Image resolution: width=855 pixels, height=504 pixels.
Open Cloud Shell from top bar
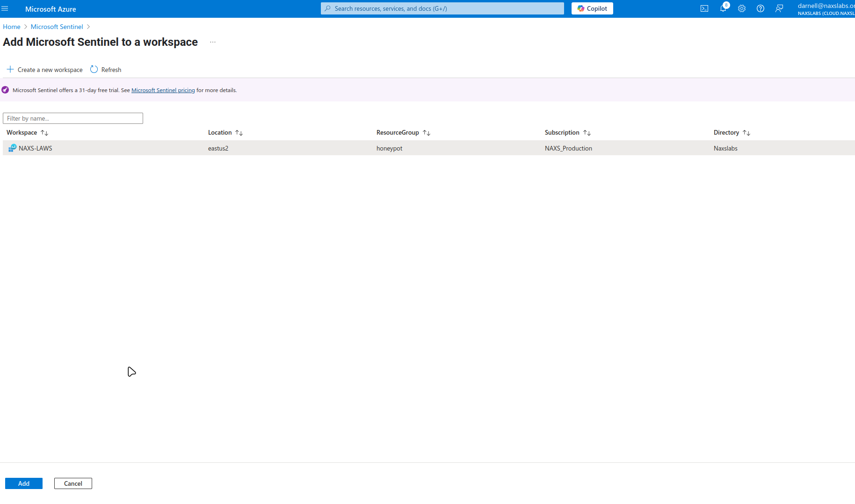(x=704, y=8)
